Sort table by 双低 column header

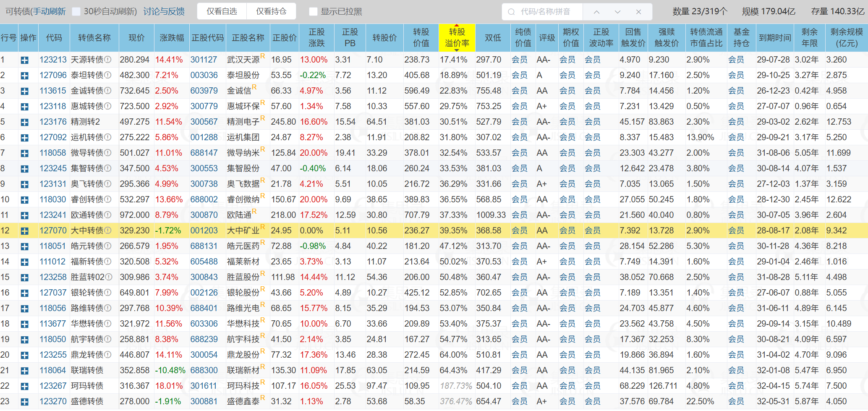(x=493, y=38)
